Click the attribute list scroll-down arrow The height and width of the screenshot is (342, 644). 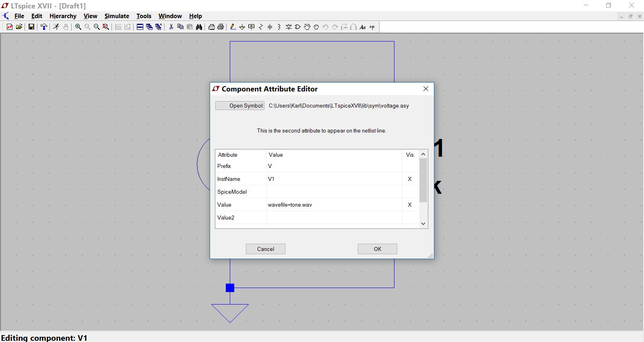pyautogui.click(x=423, y=224)
